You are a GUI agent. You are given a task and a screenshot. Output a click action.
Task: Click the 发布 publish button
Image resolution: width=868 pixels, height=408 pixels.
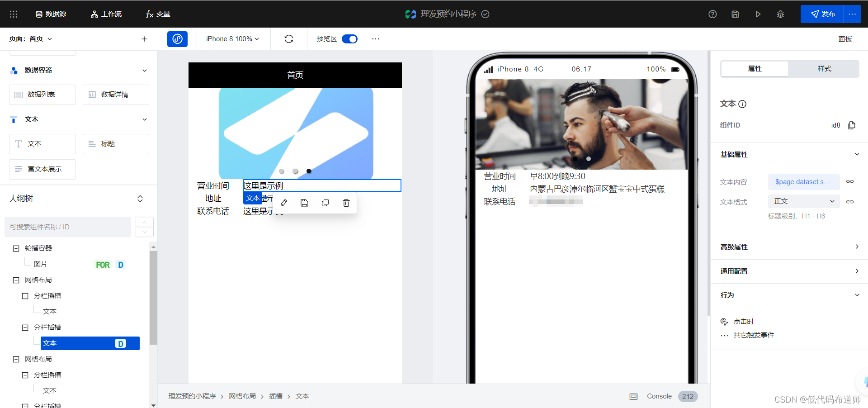[822, 14]
